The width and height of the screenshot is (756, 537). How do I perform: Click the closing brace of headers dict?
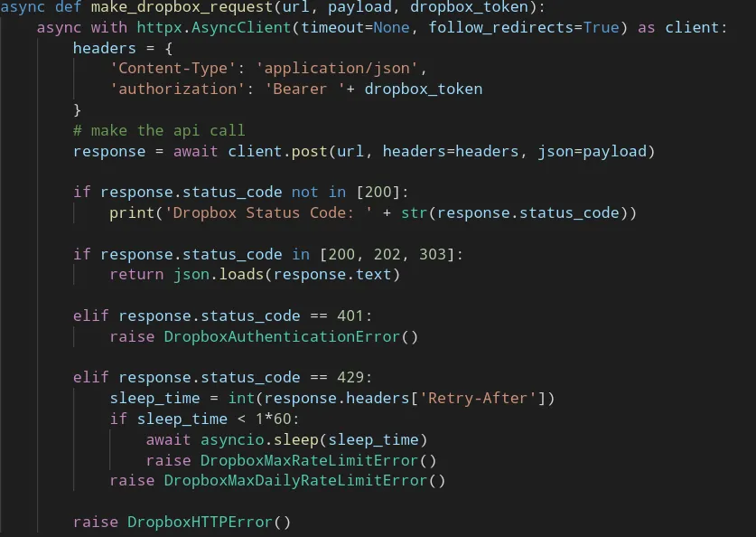77,110
